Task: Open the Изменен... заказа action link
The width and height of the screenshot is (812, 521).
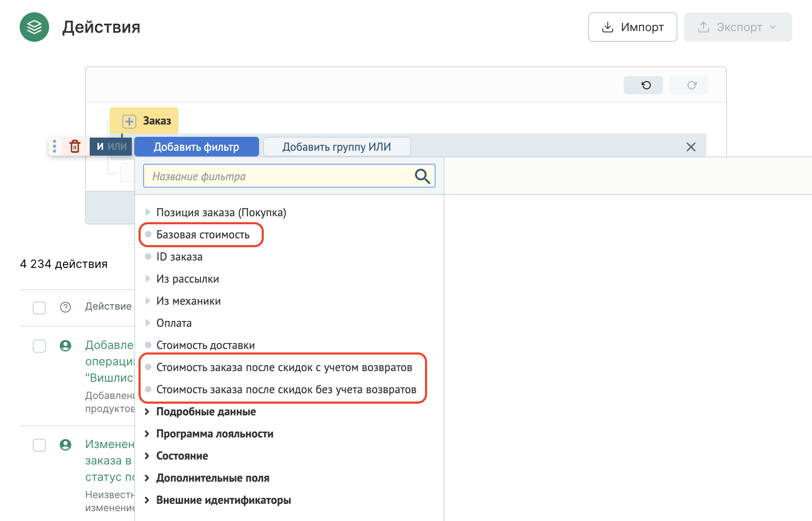Action: 110,460
